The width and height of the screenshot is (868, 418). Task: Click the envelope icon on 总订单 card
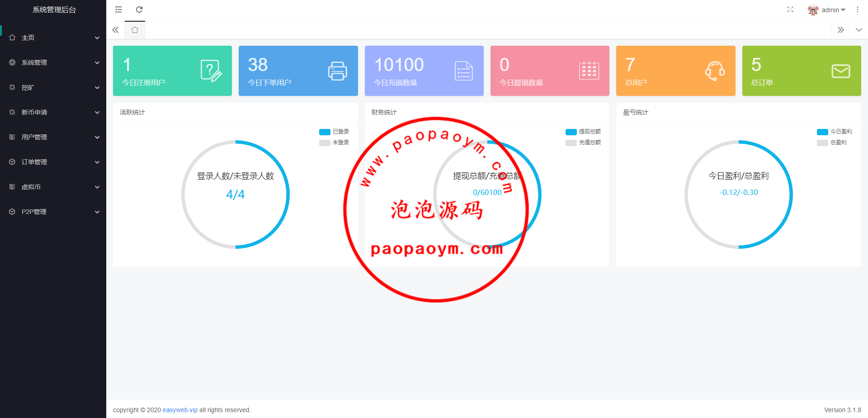[840, 71]
